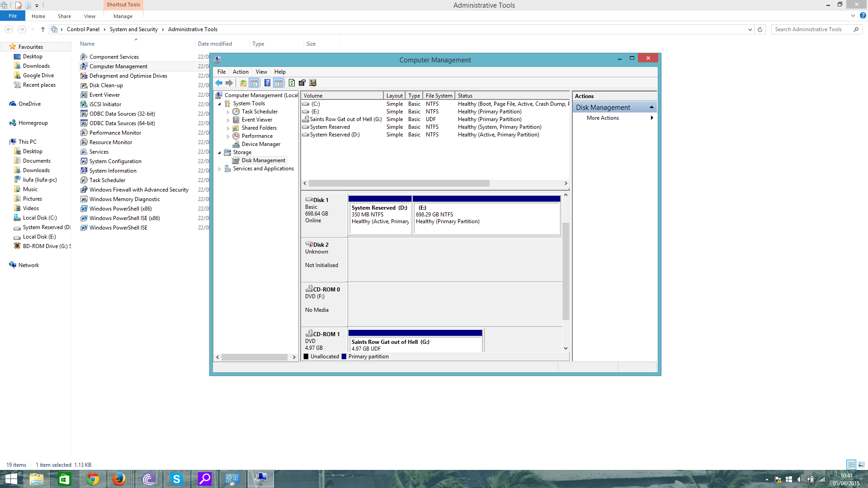
Task: Click the Refresh toolbar icon
Action: [x=292, y=83]
